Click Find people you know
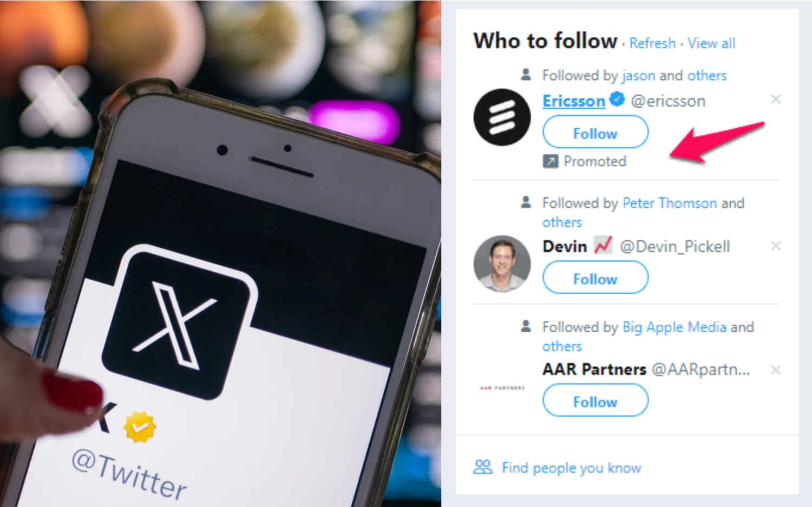This screenshot has width=812, height=507. click(x=572, y=468)
